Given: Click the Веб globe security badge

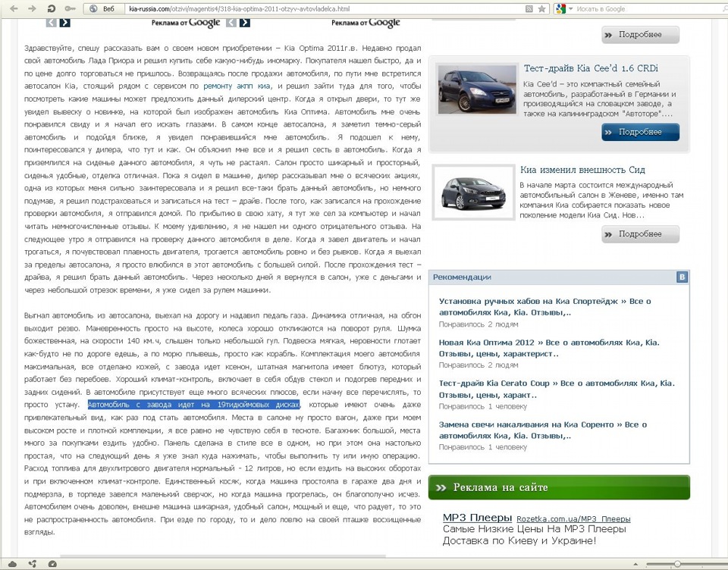Looking at the screenshot, I should click(x=102, y=9).
